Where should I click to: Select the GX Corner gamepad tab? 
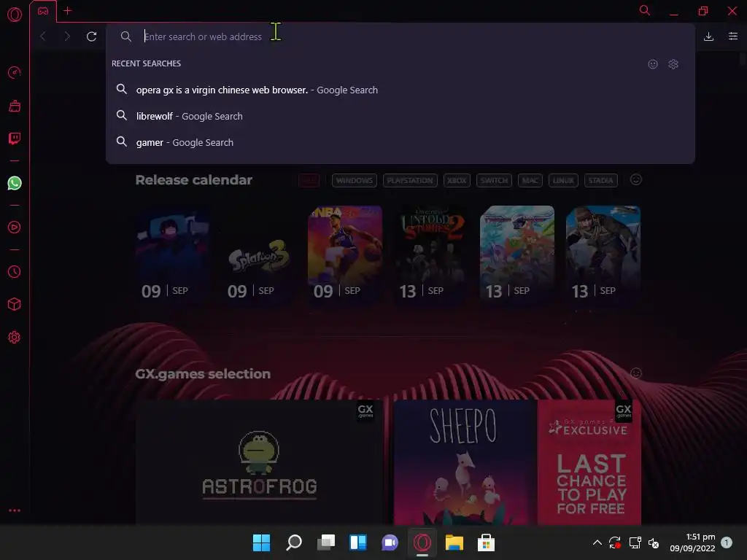[x=43, y=11]
